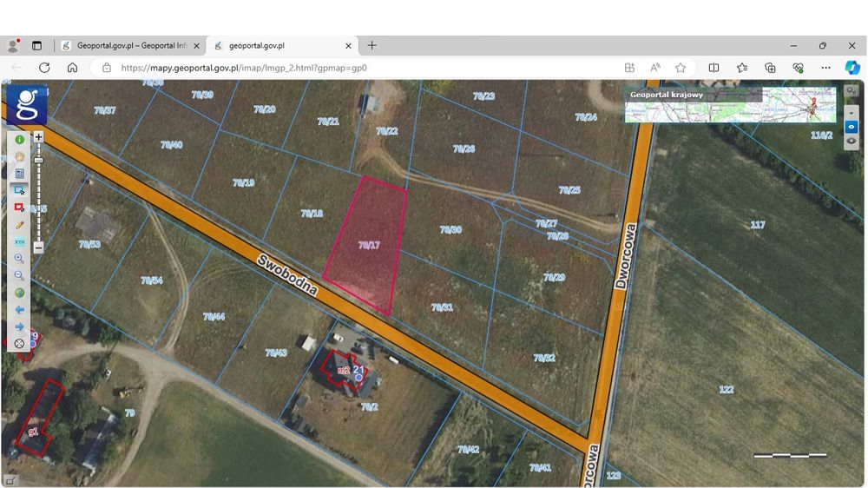Image resolution: width=868 pixels, height=488 pixels.
Task: Choose the magnifier zoom-in tool
Action: 19,259
